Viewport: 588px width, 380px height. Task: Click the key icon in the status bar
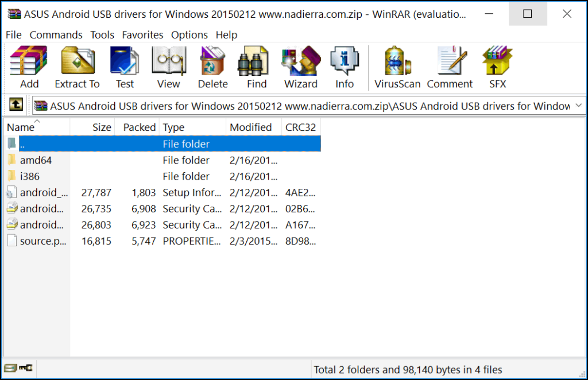tap(25, 369)
